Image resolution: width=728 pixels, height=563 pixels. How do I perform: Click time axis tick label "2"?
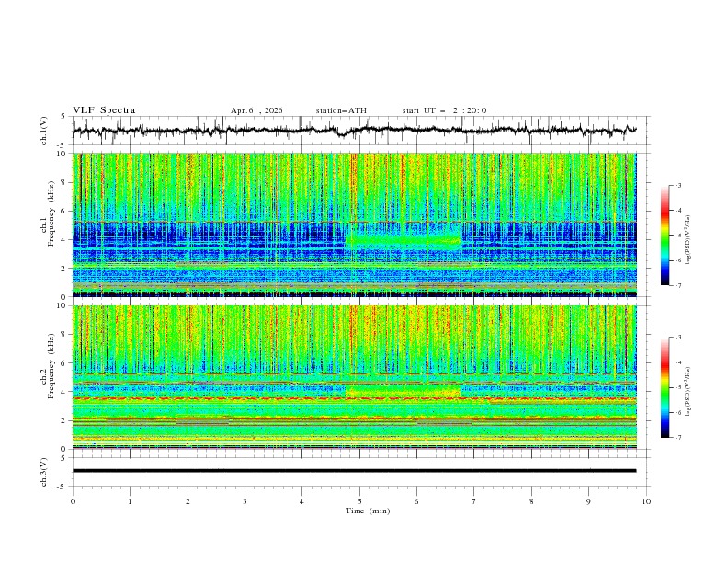pyautogui.click(x=188, y=501)
